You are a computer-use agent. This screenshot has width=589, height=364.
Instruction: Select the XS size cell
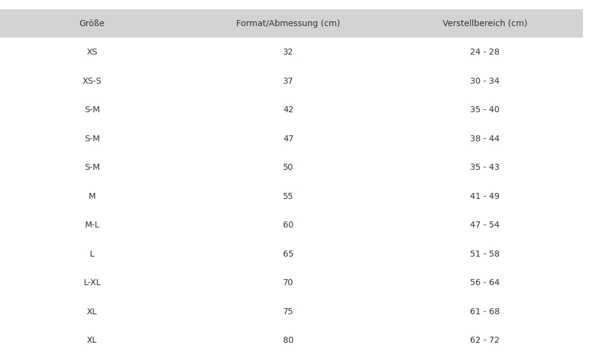coord(92,52)
